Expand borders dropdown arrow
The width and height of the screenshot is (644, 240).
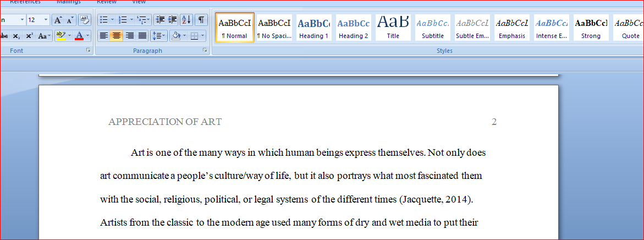(203, 36)
